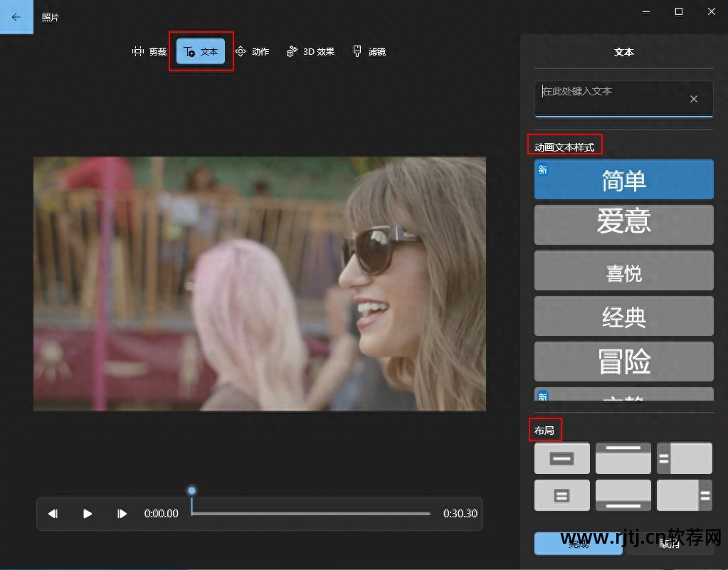The height and width of the screenshot is (570, 728).
Task: Select the 文本 text tool
Action: tap(201, 52)
